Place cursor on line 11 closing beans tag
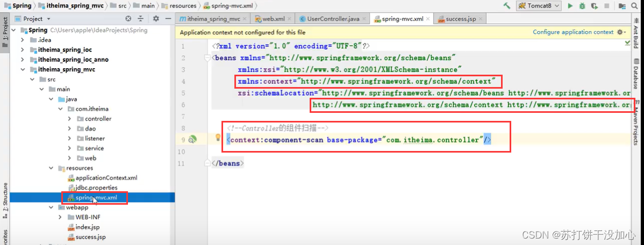 pos(227,163)
